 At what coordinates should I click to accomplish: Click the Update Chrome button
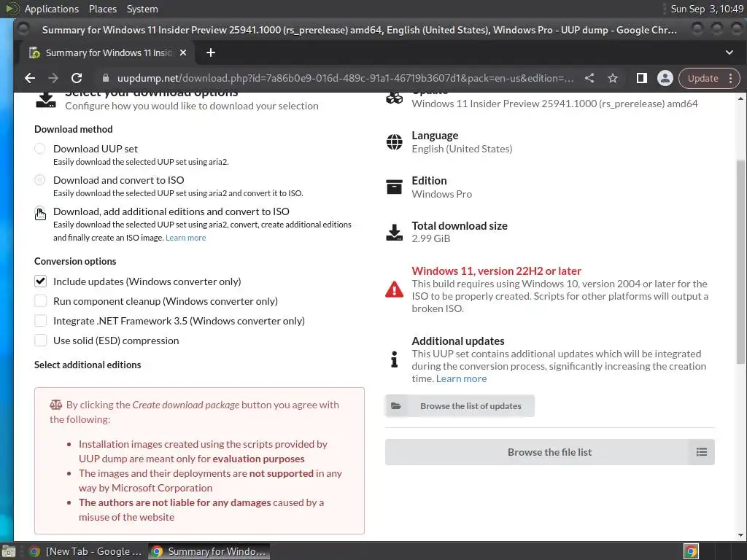point(703,78)
